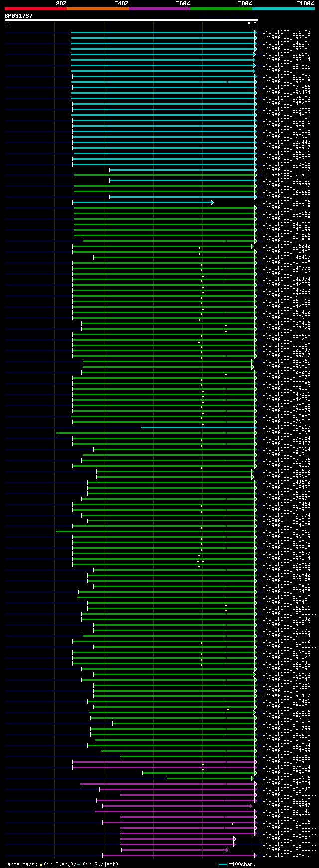Select the last label UniRef100_C3YXR9

pos(286,855)
